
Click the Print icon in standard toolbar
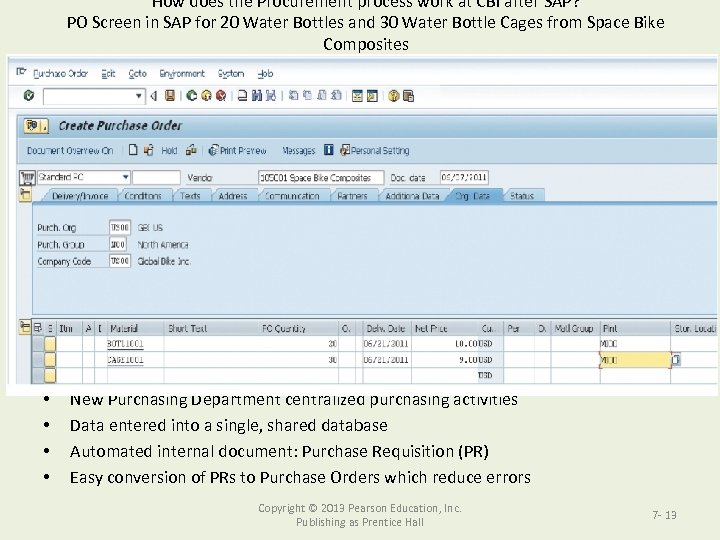click(242, 96)
